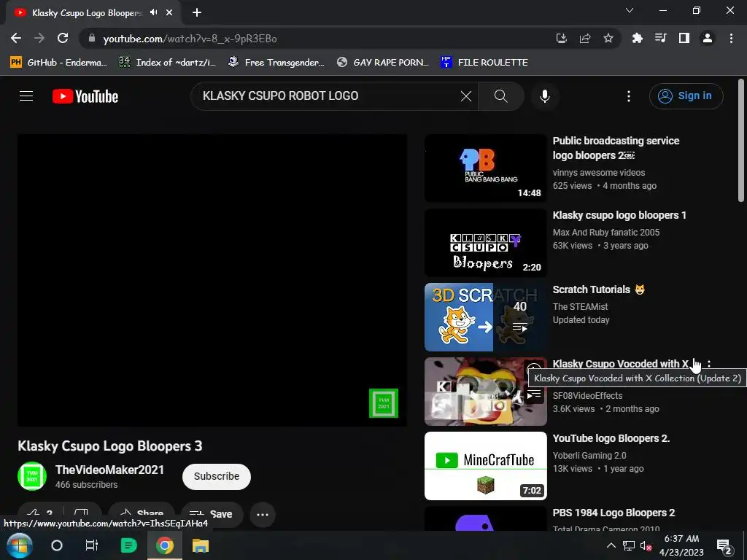Open Task View in taskbar

(91, 545)
